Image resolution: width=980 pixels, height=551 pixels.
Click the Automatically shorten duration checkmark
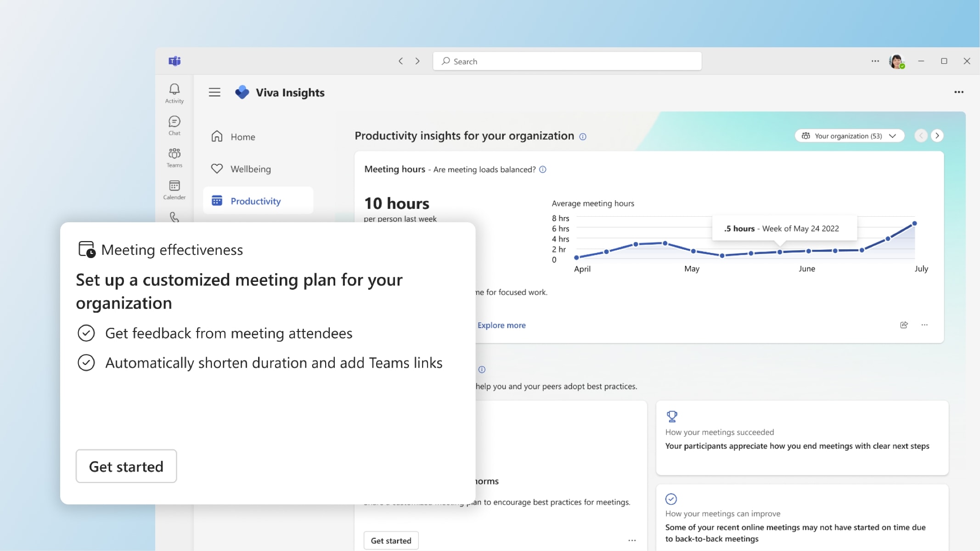tap(86, 363)
